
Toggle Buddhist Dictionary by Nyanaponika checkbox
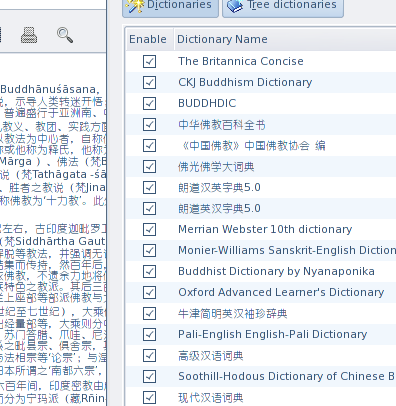149,271
